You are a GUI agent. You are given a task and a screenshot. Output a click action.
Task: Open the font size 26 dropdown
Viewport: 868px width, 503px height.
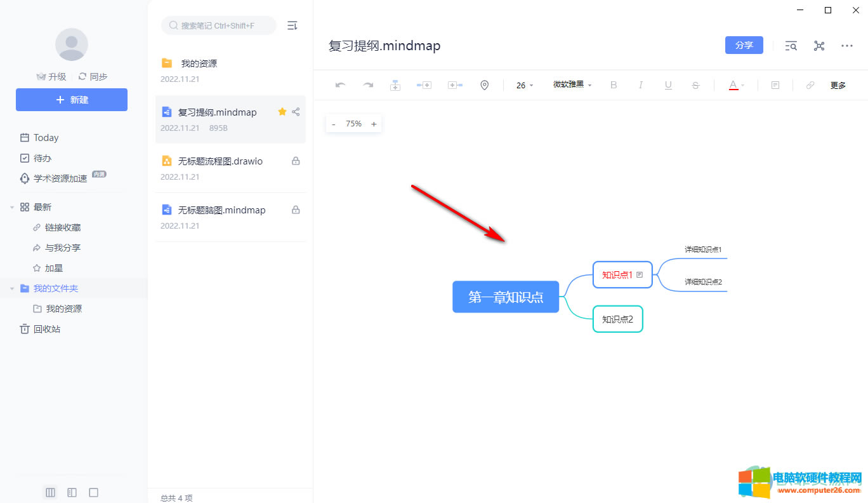coord(525,85)
